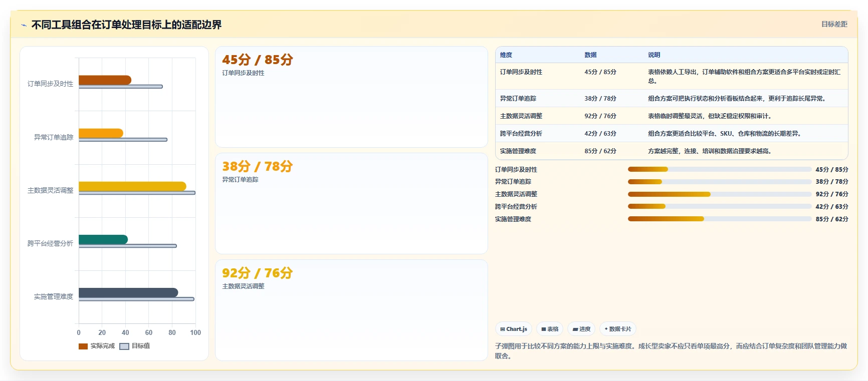Viewport: 868px width, 381px height.
Task: Click the 实施管理难度 dark chart bar
Action: tap(128, 292)
